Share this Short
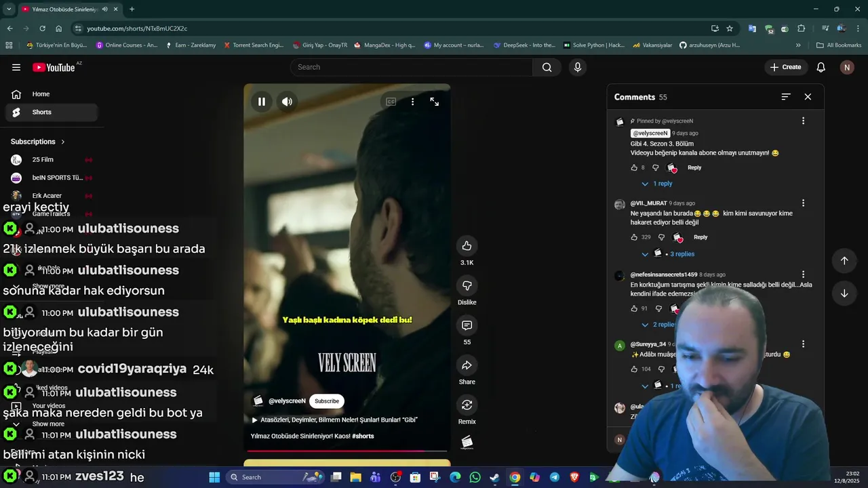This screenshot has width=868, height=488. (x=467, y=365)
